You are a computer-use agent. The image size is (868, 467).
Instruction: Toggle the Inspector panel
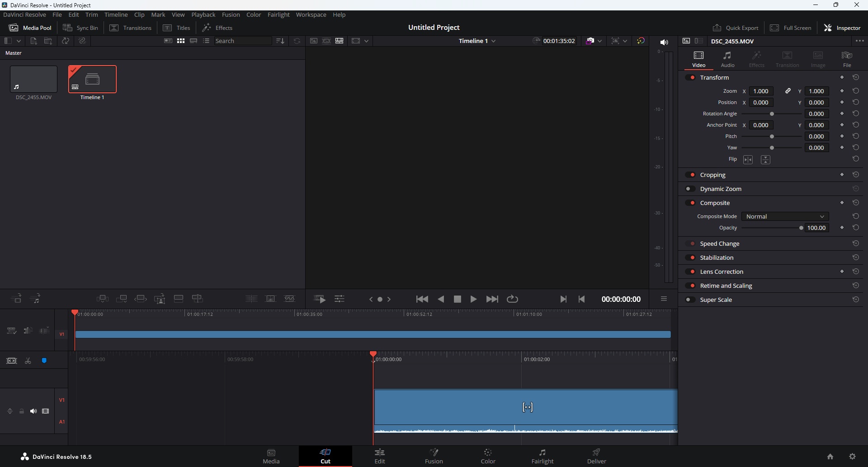click(x=843, y=28)
